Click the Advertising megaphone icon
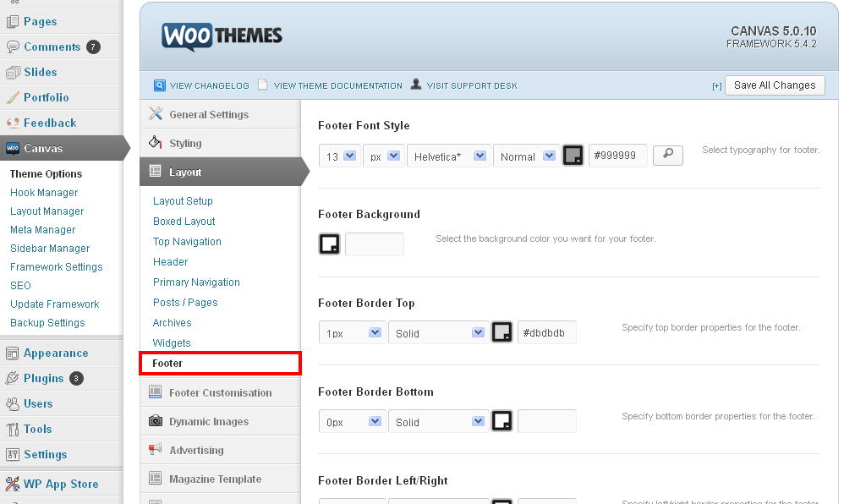 pyautogui.click(x=155, y=449)
